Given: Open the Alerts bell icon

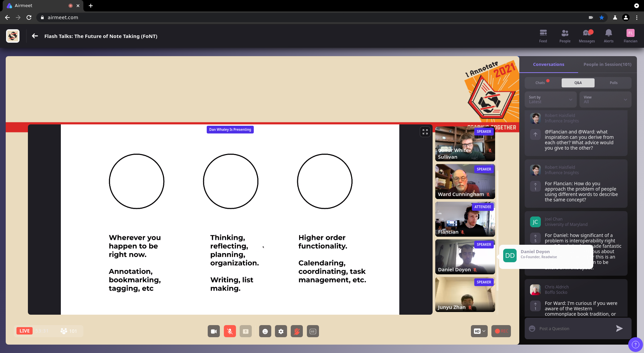Looking at the screenshot, I should (x=608, y=36).
